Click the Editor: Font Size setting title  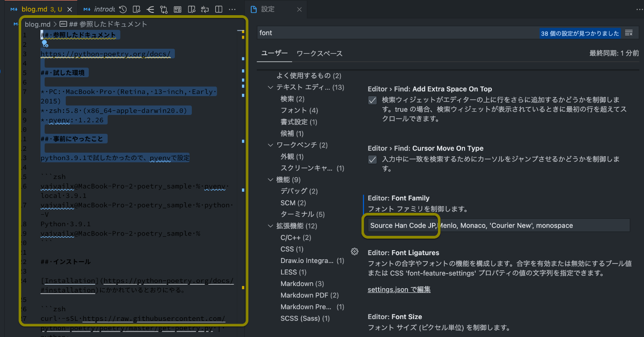(x=395, y=317)
